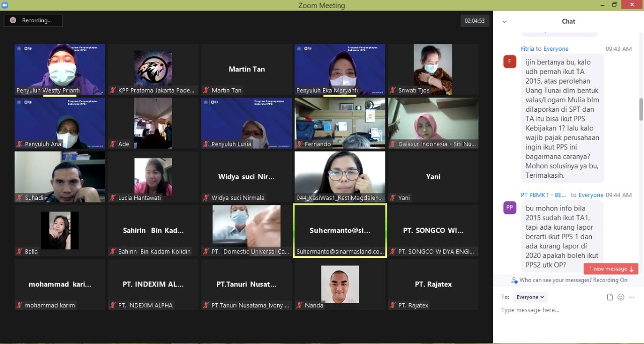The height and width of the screenshot is (344, 644).
Task: Click the file attachment icon in chat
Action: (610, 297)
